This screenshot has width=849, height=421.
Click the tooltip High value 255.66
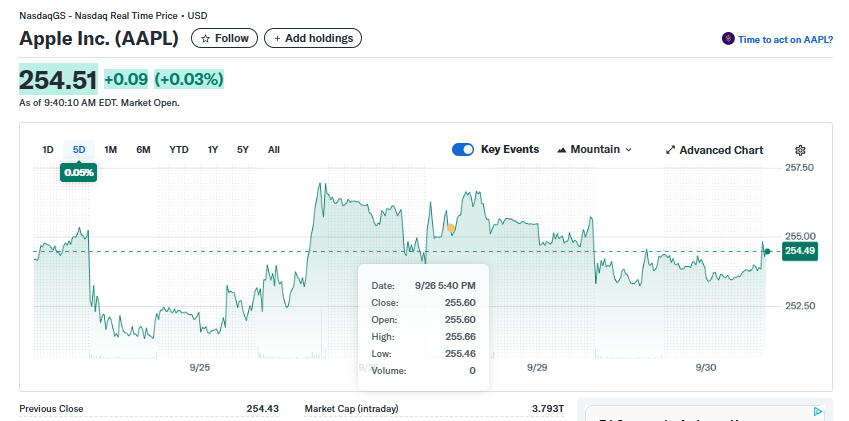460,337
